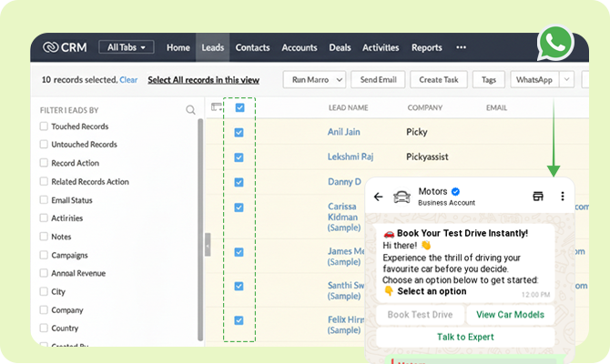Uncheck the Lekshmi Raj row checkbox
This screenshot has width=610, height=364.
[239, 157]
